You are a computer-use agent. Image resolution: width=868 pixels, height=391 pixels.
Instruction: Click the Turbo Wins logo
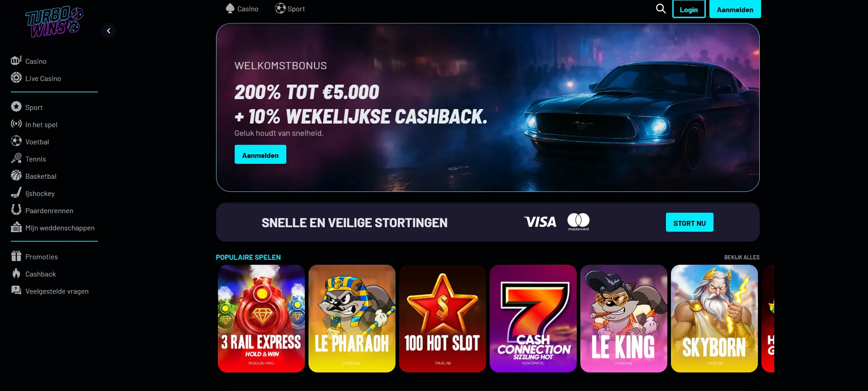[x=54, y=21]
